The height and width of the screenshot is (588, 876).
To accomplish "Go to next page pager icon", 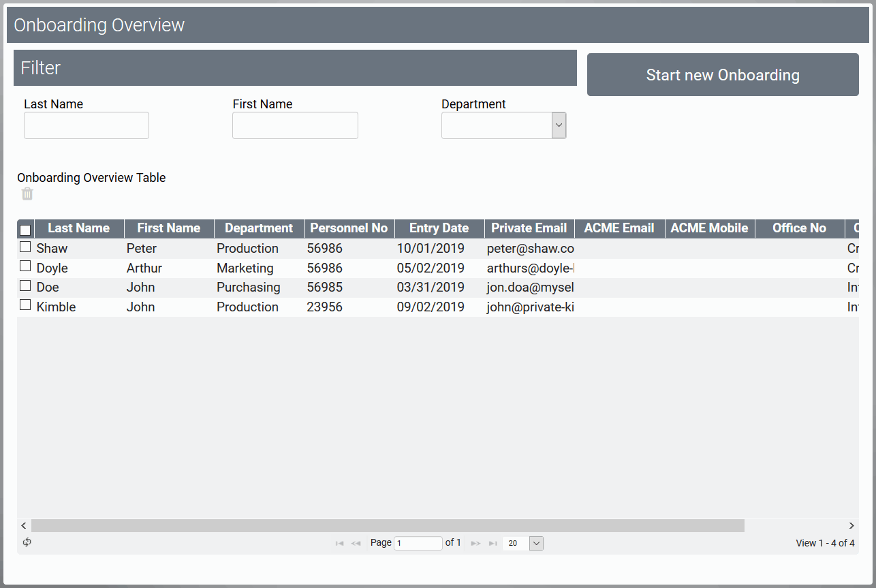I will 475,543.
